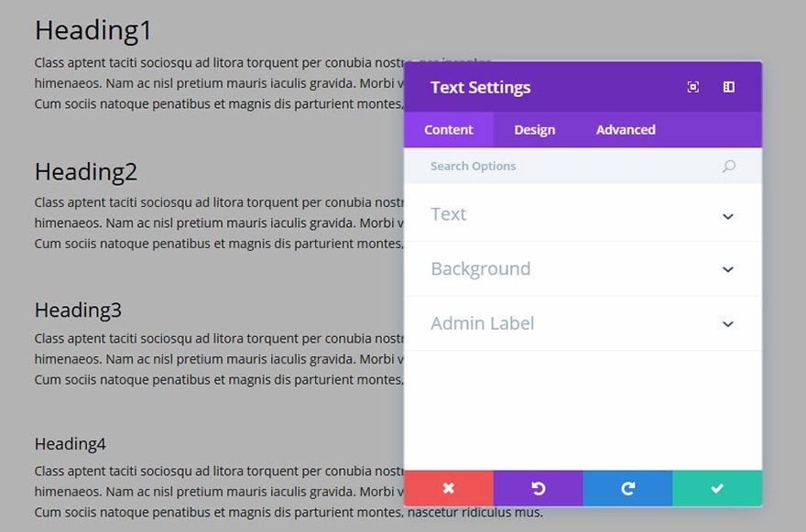Save changes with the green checkmark

point(717,488)
